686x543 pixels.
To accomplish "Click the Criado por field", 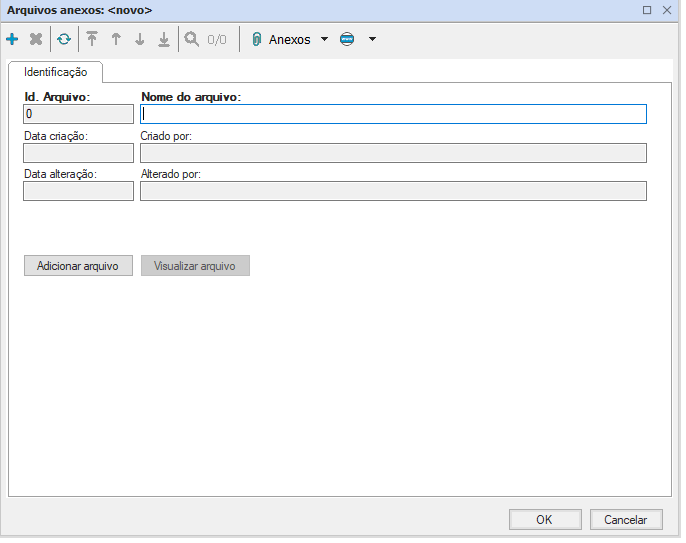I will click(x=393, y=153).
